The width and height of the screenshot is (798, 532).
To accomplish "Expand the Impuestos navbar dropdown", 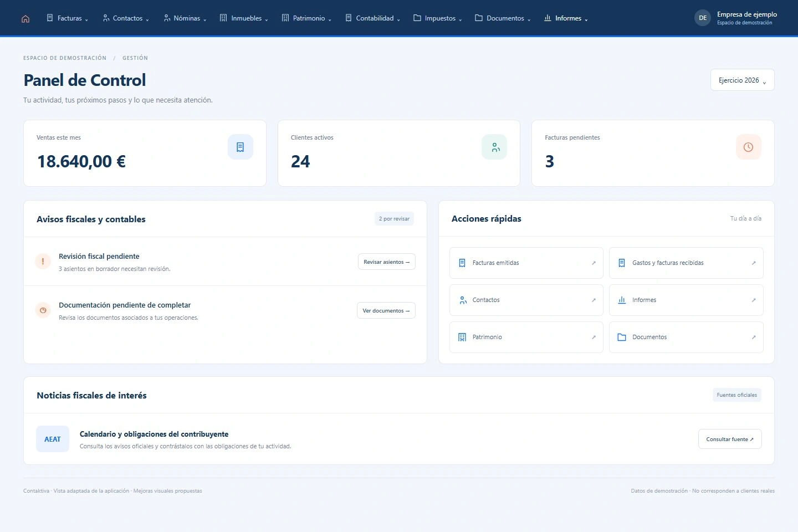I will (x=437, y=18).
